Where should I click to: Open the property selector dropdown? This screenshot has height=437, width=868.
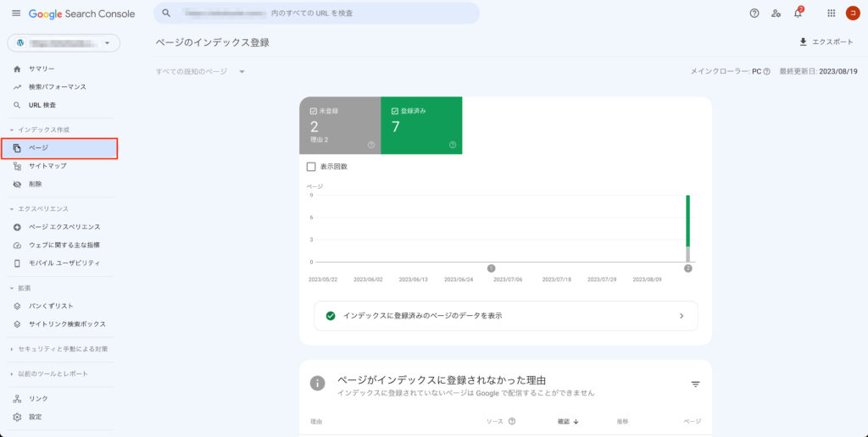tap(64, 42)
